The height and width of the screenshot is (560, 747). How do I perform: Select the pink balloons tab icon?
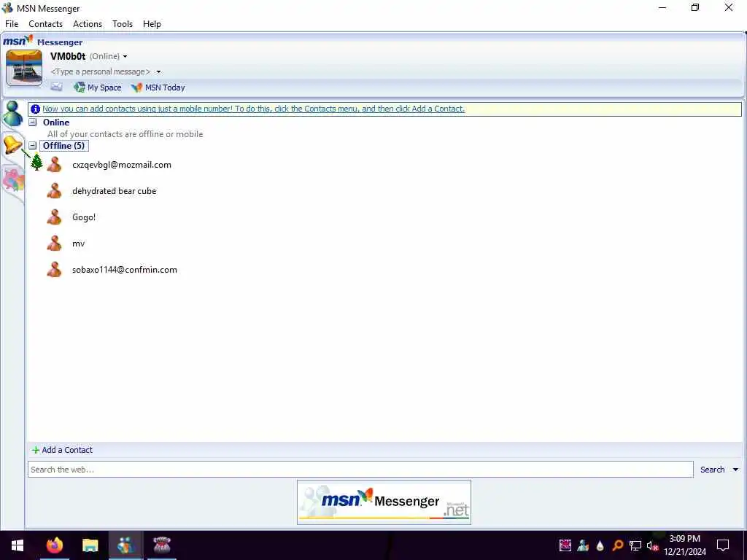[13, 180]
